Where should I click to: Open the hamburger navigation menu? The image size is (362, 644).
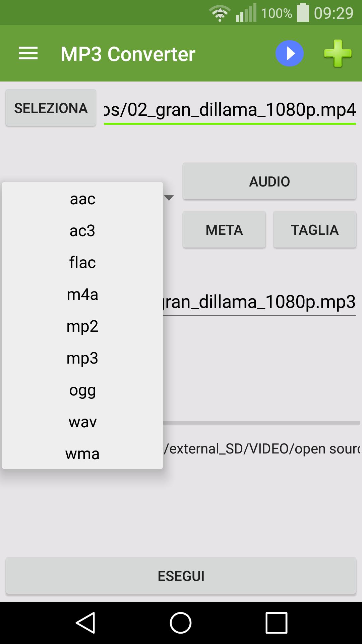pyautogui.click(x=28, y=54)
